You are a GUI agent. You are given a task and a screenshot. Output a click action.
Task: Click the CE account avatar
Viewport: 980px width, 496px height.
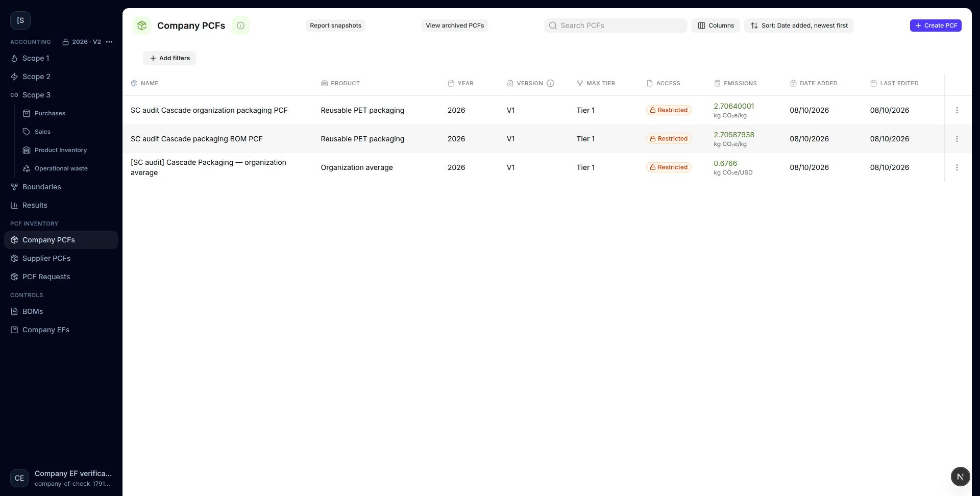(x=19, y=478)
